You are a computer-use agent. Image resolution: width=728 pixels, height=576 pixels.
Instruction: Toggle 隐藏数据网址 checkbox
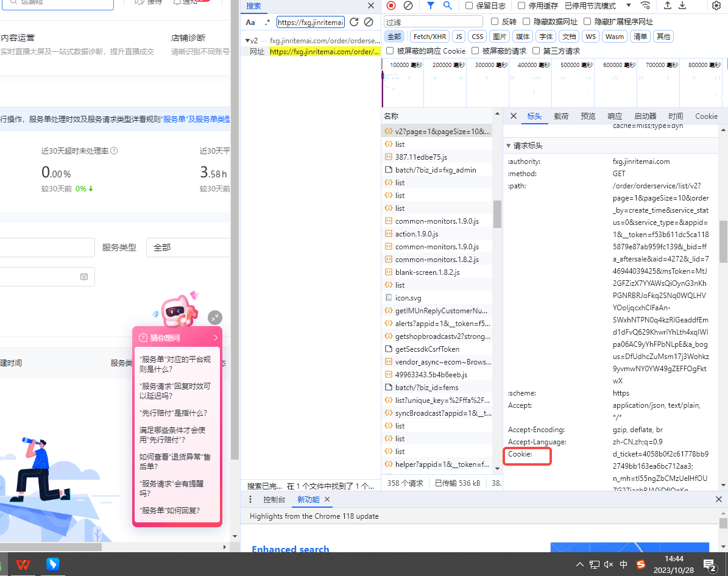(x=526, y=21)
